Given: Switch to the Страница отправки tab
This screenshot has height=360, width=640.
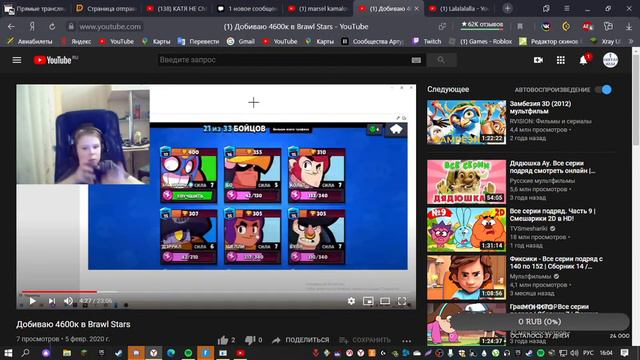Looking at the screenshot, I should [106, 8].
